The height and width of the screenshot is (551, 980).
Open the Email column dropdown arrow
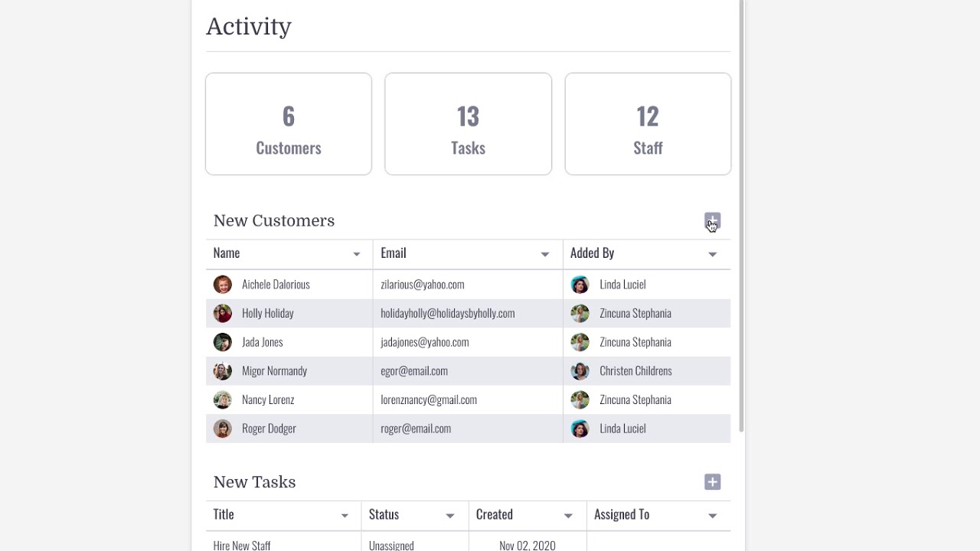pyautogui.click(x=544, y=254)
